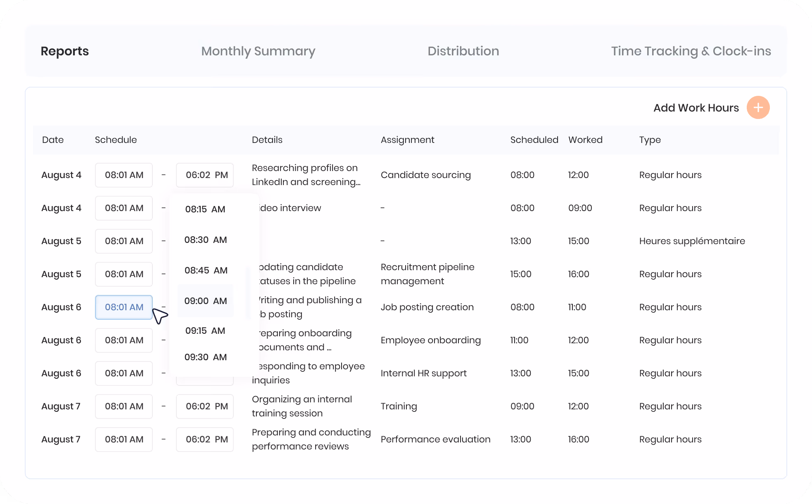Viewport: 812px width, 504px height.
Task: Click the "Candidate sourcing" assignment cell
Action: click(425, 175)
